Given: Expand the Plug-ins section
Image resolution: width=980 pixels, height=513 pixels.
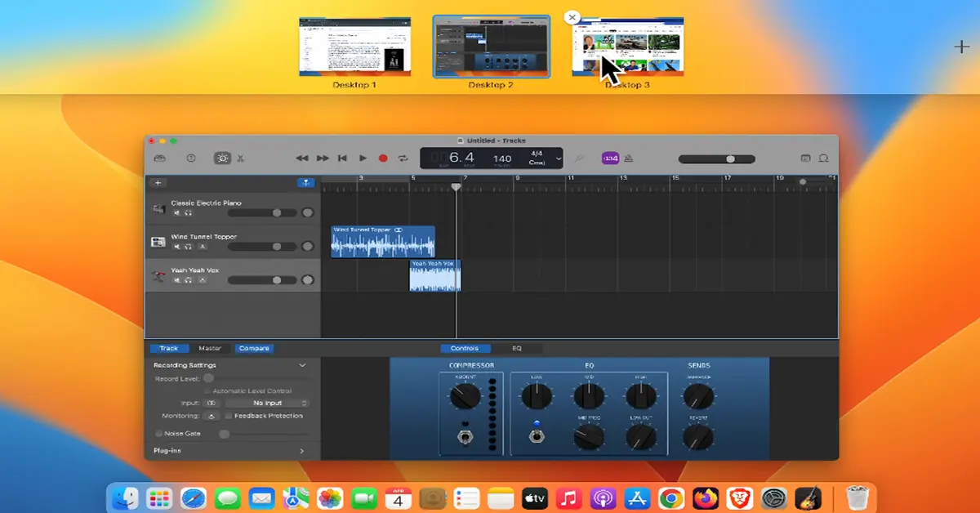Looking at the screenshot, I should pos(302,451).
